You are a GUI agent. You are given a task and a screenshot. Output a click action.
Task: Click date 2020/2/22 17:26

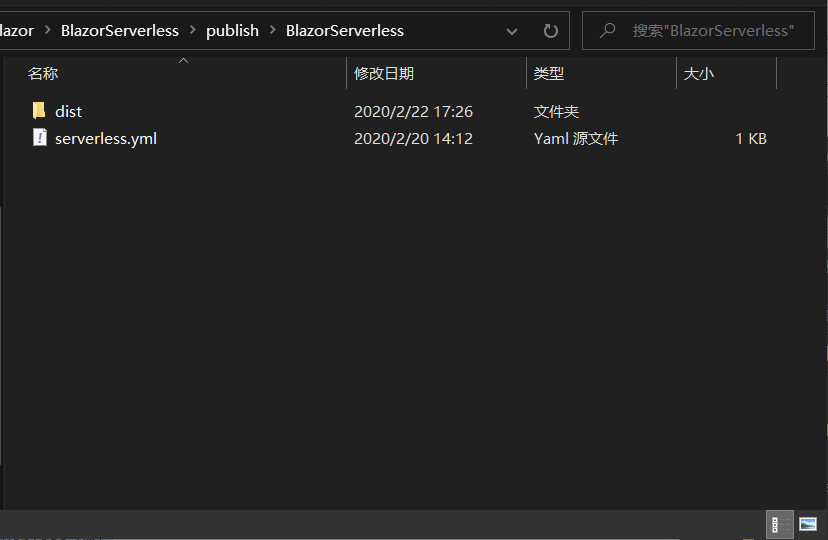pyautogui.click(x=413, y=111)
